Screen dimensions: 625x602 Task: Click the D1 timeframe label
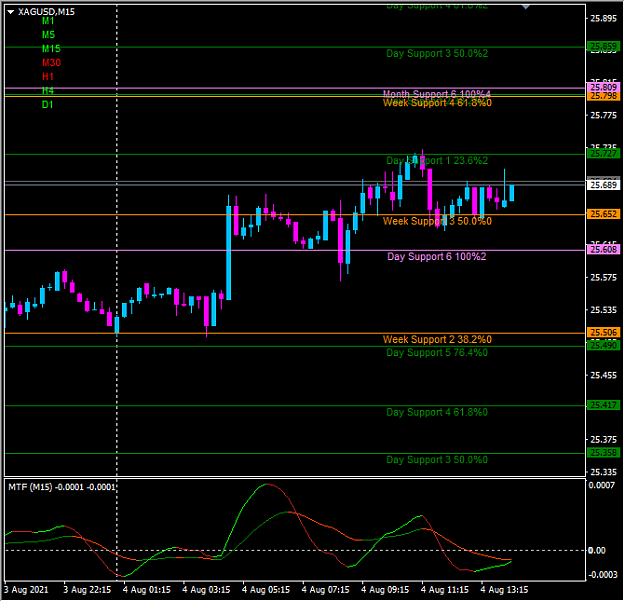tap(47, 105)
